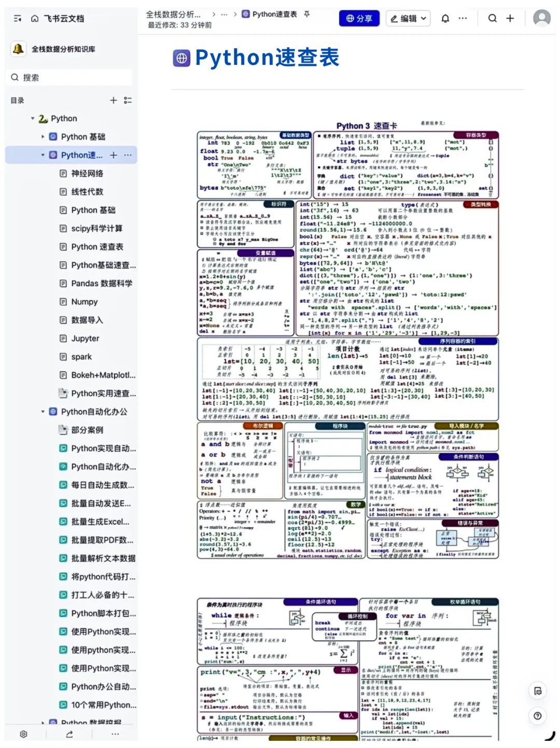Collapse the Python tree node
The width and height of the screenshot is (560, 748).
[33, 119]
